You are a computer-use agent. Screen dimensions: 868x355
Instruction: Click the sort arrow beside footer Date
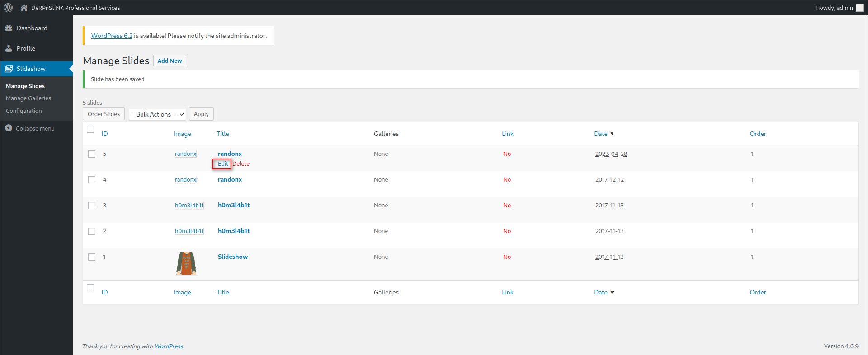[612, 292]
